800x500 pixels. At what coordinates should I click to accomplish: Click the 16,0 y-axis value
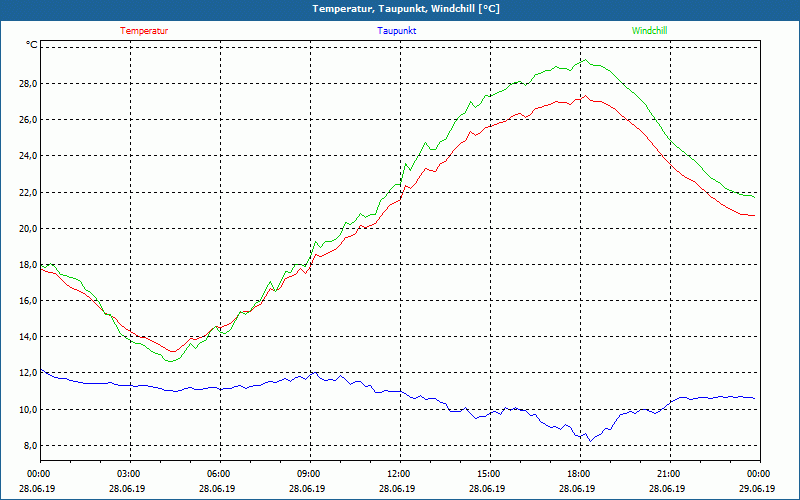tap(28, 301)
